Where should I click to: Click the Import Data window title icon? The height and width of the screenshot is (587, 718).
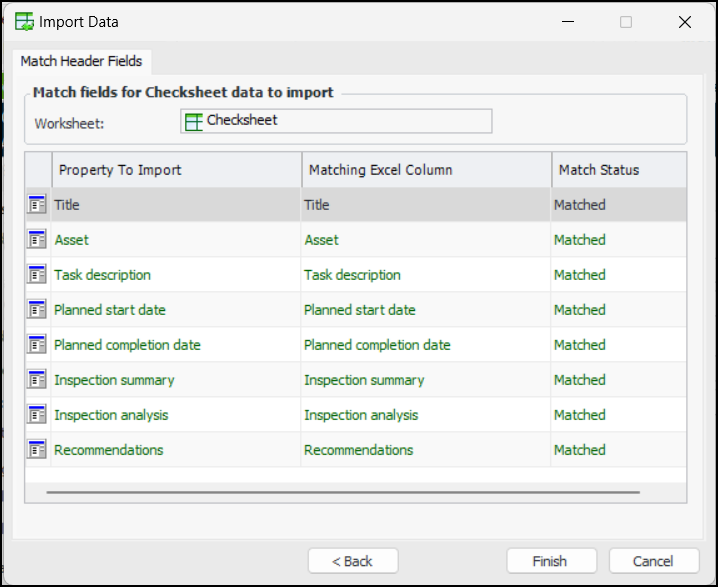(24, 22)
